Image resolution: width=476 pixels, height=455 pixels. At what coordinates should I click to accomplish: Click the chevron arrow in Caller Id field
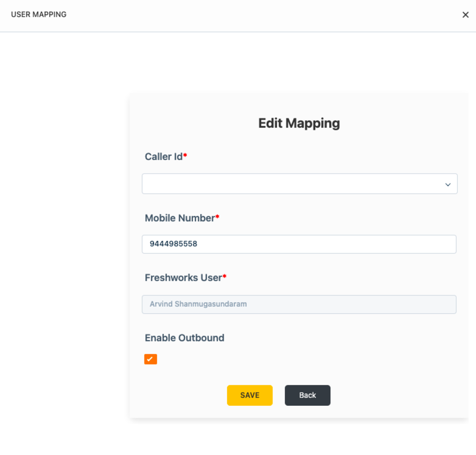click(x=448, y=185)
